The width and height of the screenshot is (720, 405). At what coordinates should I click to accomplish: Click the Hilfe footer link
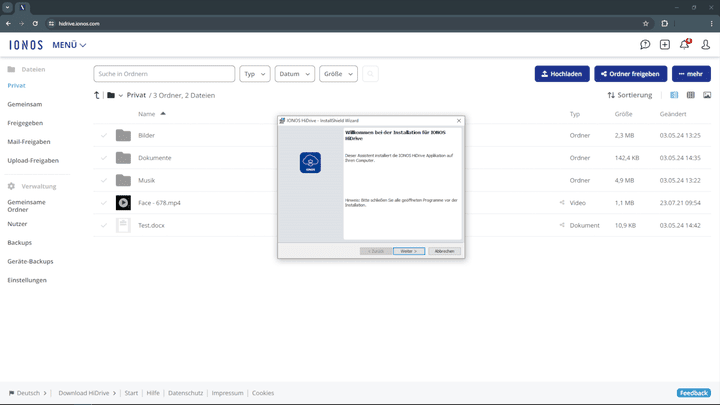coord(153,393)
